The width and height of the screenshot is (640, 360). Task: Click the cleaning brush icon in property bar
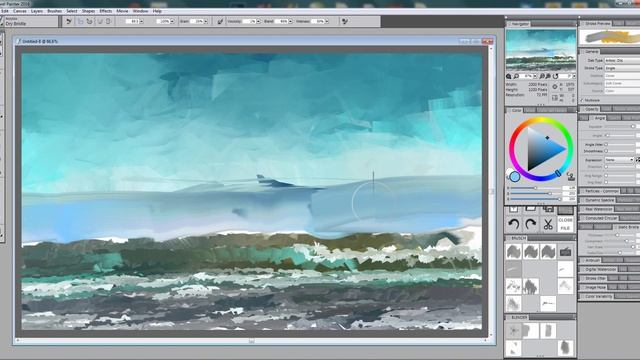point(220,21)
